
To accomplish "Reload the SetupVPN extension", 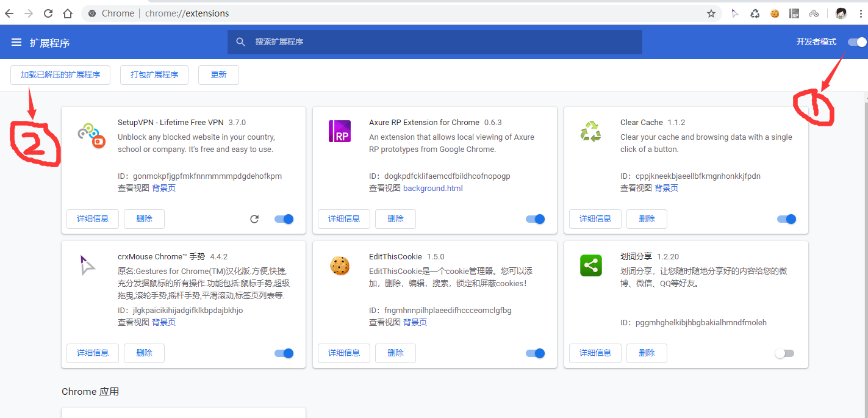I will coord(254,219).
